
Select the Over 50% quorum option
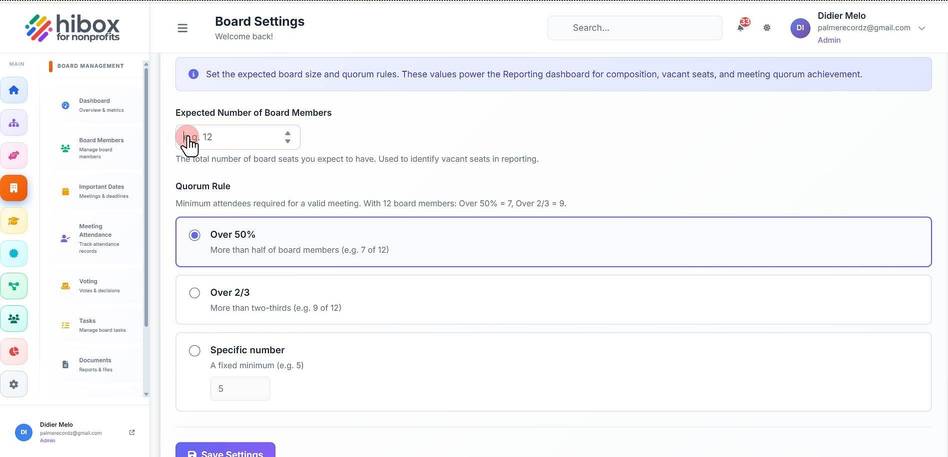(553, 242)
